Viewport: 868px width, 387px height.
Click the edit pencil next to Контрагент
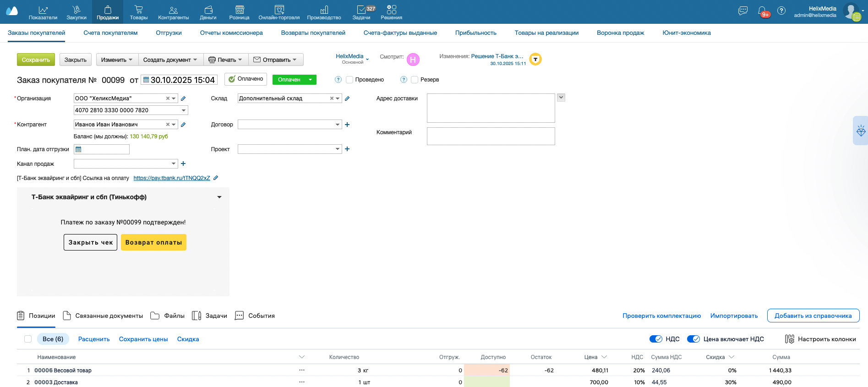(183, 125)
